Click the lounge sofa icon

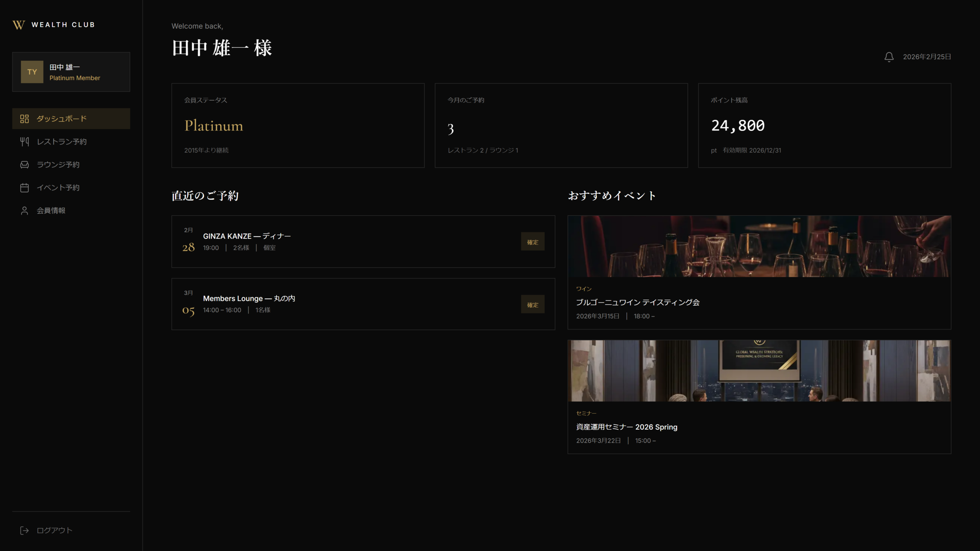(24, 165)
